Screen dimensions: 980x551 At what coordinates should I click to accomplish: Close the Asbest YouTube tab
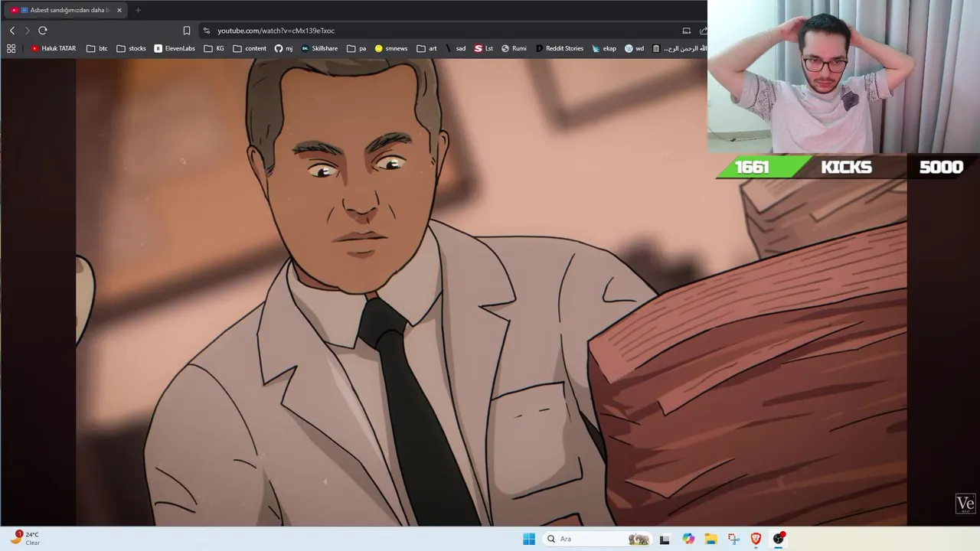[119, 10]
